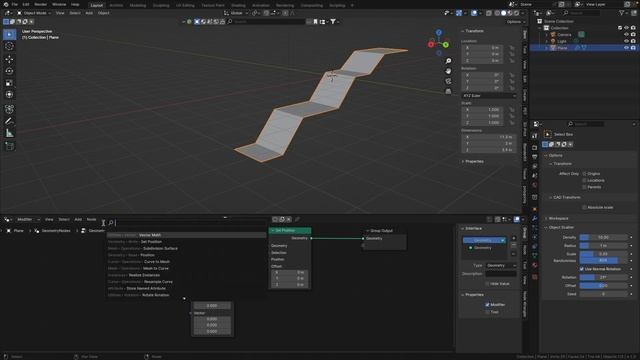Viewport: 640px width, 360px height.
Task: Open the Tool tab icon in Properties editor
Action: coord(535,136)
